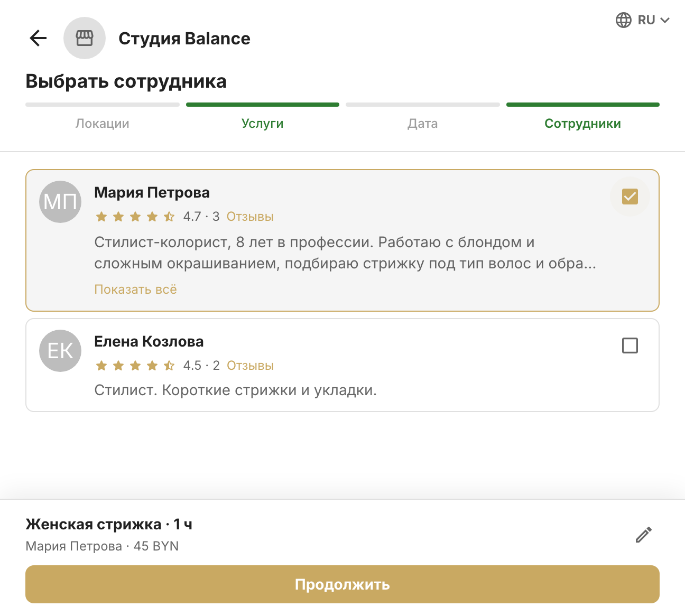The height and width of the screenshot is (616, 685).
Task: Click the Продолжить button
Action: pyautogui.click(x=342, y=584)
